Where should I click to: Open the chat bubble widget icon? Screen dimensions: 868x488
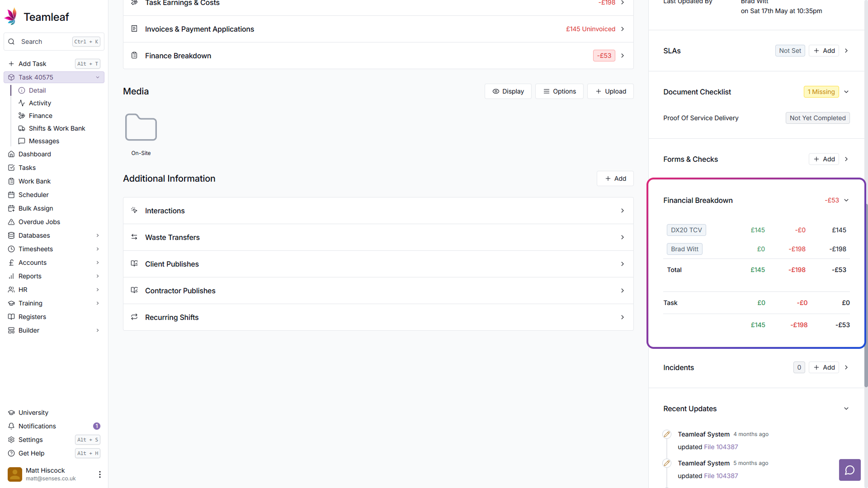(849, 470)
